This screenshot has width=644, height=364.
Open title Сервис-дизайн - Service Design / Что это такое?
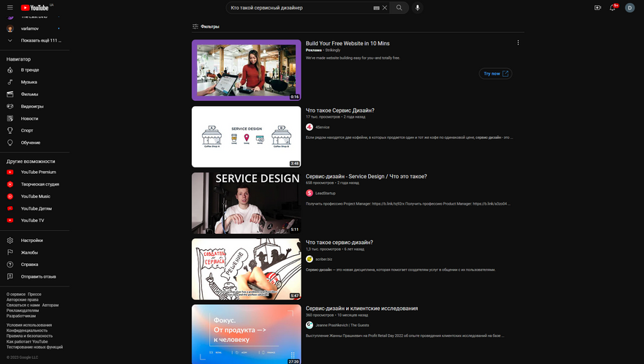[x=367, y=176]
